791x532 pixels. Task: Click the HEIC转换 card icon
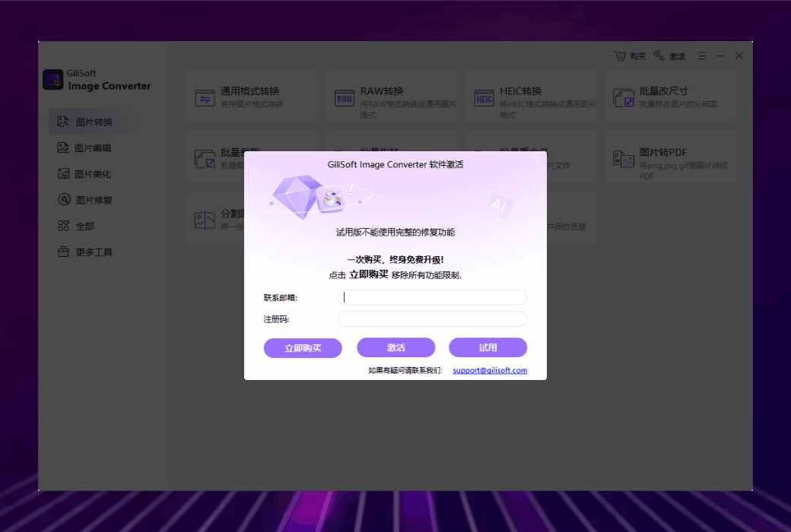(x=484, y=98)
